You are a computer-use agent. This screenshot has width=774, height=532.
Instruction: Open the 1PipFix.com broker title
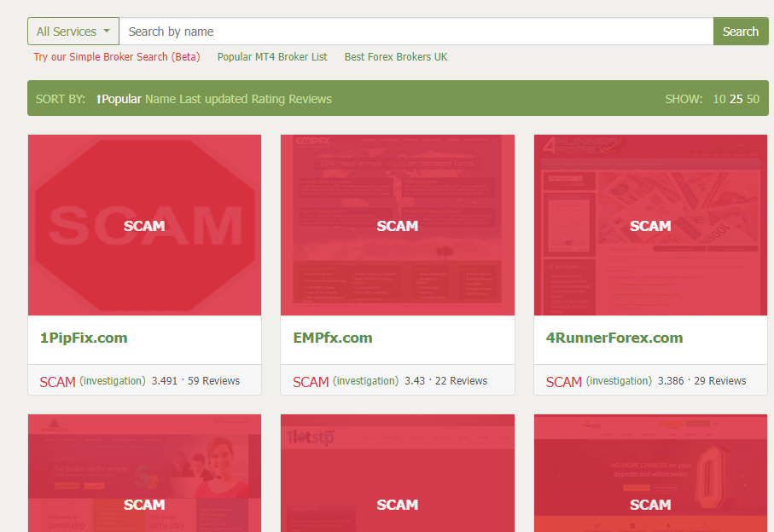coord(84,338)
